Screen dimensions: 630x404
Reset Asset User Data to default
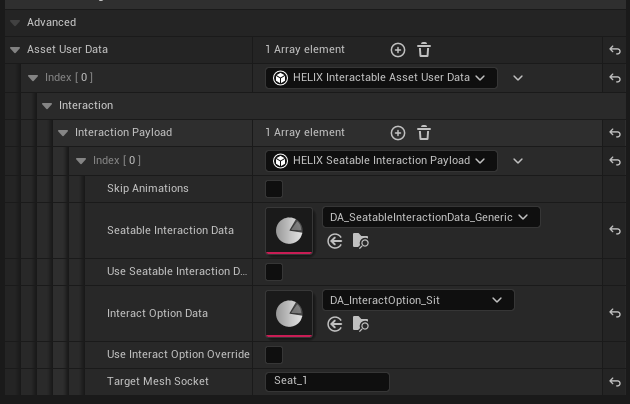coord(615,50)
